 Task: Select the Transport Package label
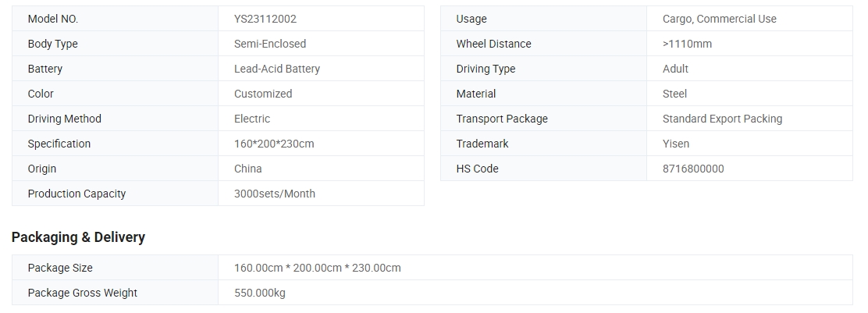(502, 119)
